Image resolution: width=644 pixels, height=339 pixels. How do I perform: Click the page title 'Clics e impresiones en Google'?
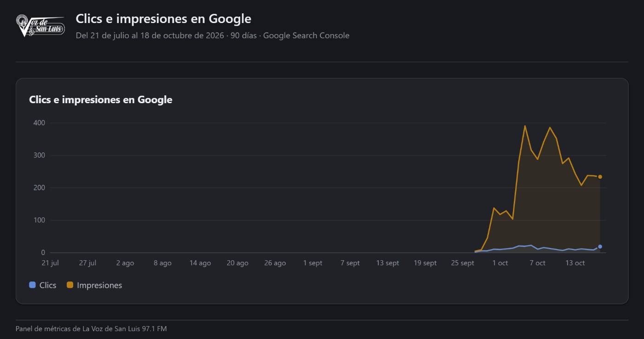click(x=163, y=19)
